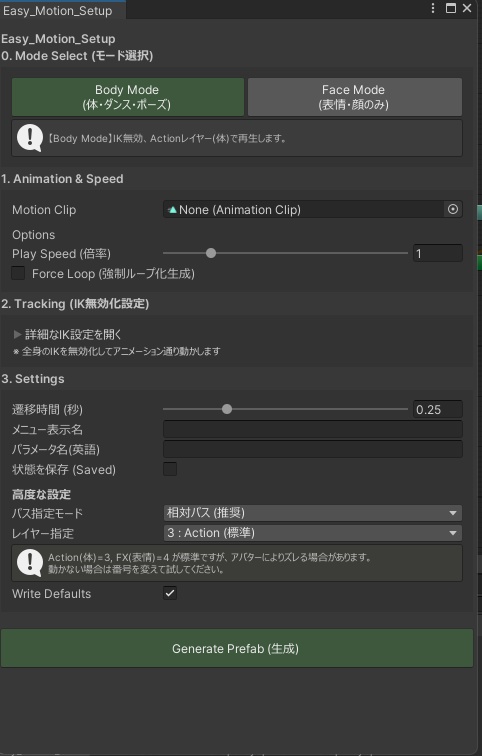Open the Motion Clip object picker circle

pos(453,209)
